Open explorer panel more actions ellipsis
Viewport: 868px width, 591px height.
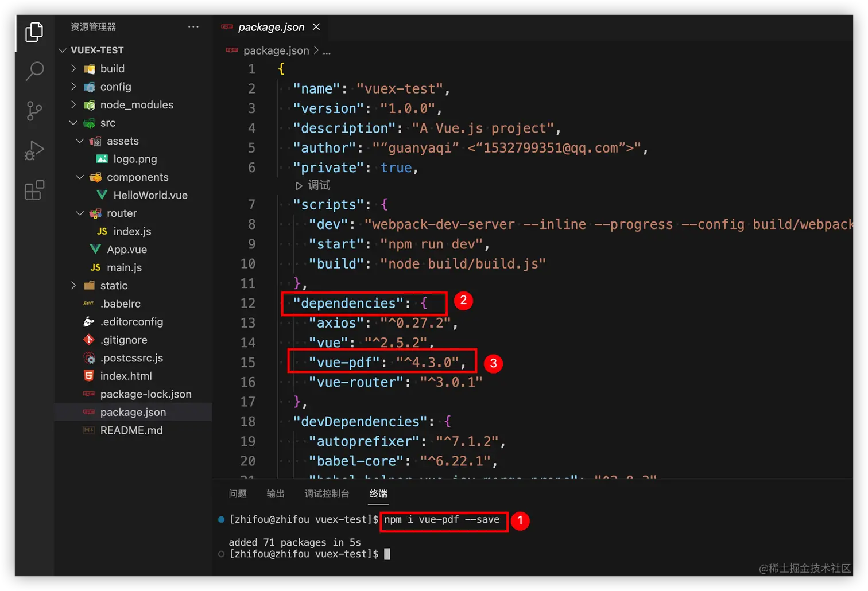(x=193, y=27)
